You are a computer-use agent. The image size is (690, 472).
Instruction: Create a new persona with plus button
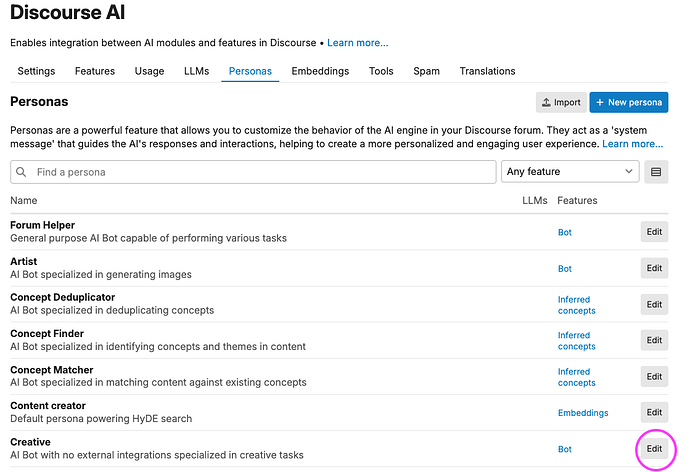click(628, 102)
